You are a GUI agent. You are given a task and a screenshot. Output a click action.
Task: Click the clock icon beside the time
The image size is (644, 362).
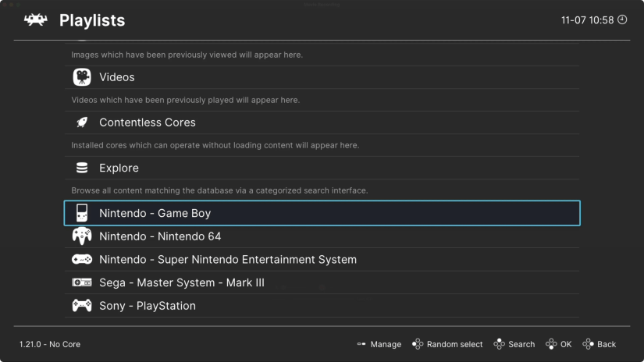pyautogui.click(x=622, y=20)
